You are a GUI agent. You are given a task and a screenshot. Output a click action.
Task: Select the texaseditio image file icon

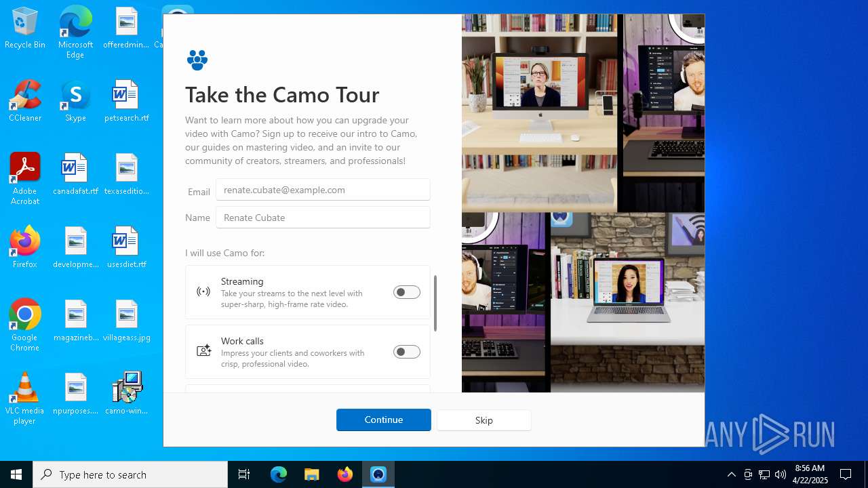[126, 174]
